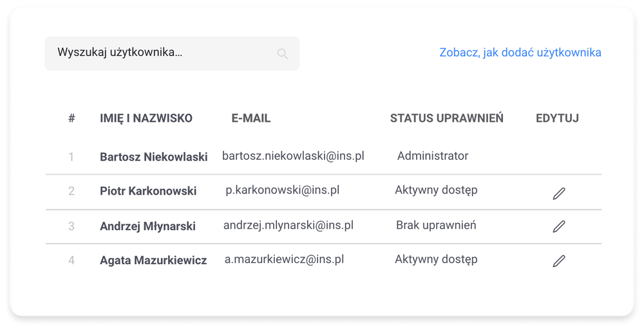644x330 pixels.
Task: Click the magnifier search icon
Action: [283, 53]
